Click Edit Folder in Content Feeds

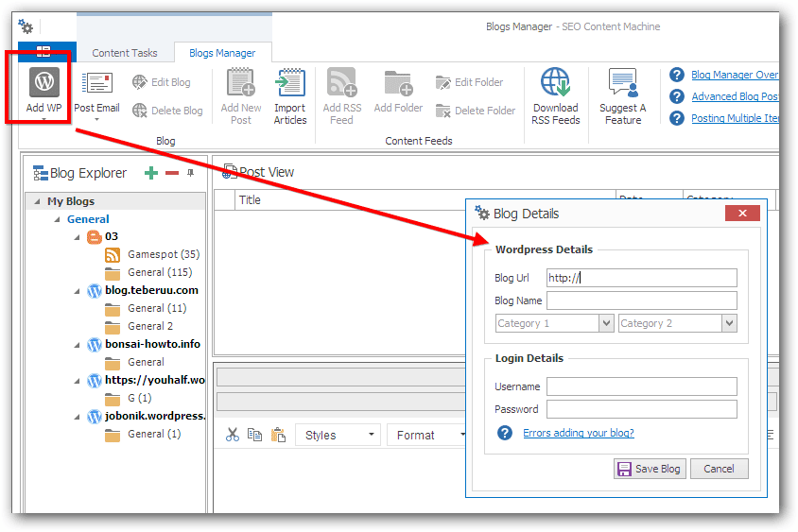coord(469,82)
